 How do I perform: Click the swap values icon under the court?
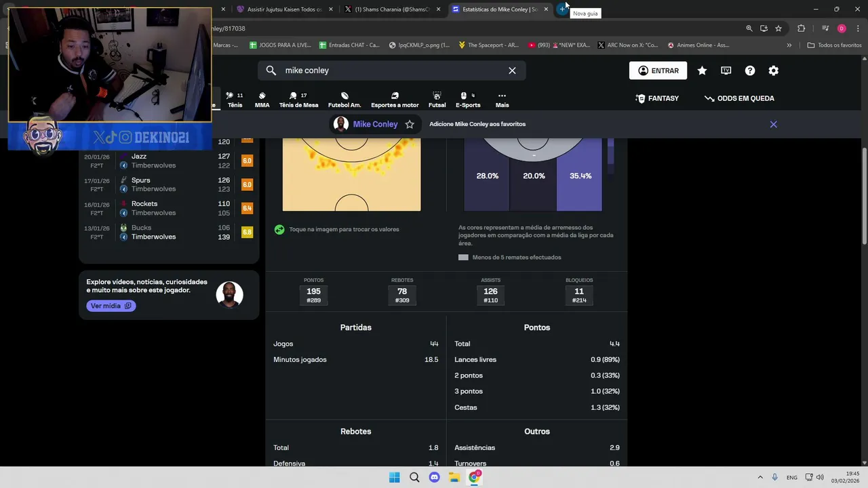tap(279, 230)
